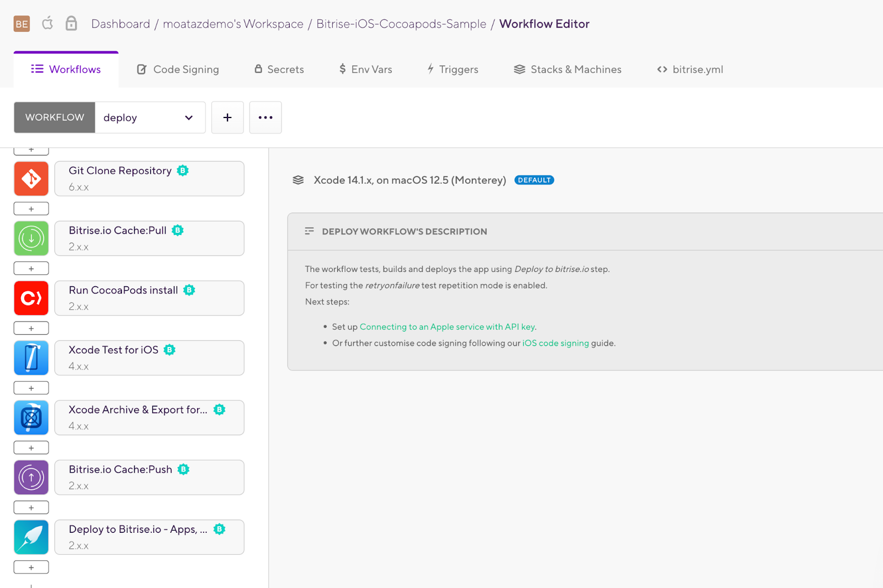Screen dimensions: 883x588
Task: Select the Deploy to Bitrise.io step card
Action: click(x=150, y=537)
